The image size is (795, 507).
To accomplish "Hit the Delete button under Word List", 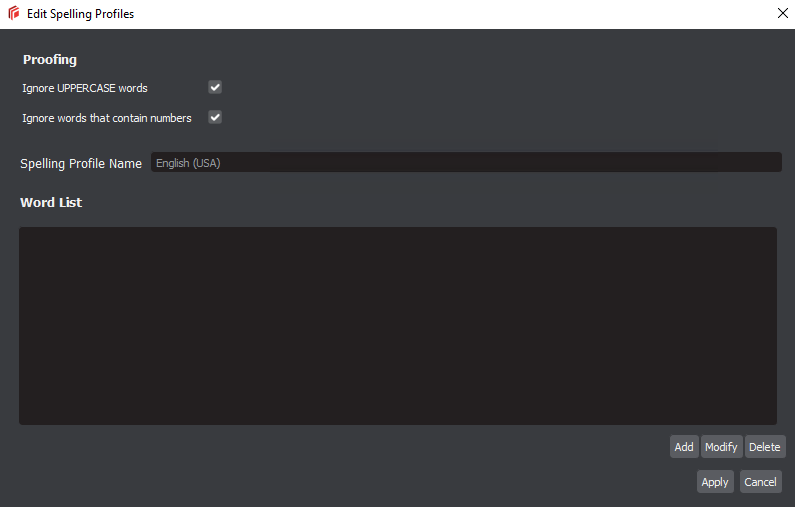I will click(764, 447).
